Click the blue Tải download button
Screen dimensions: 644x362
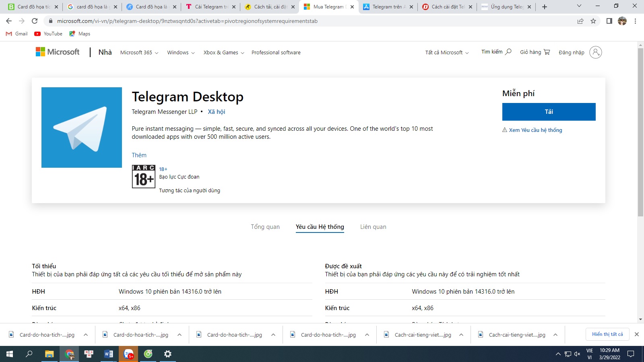click(x=549, y=112)
